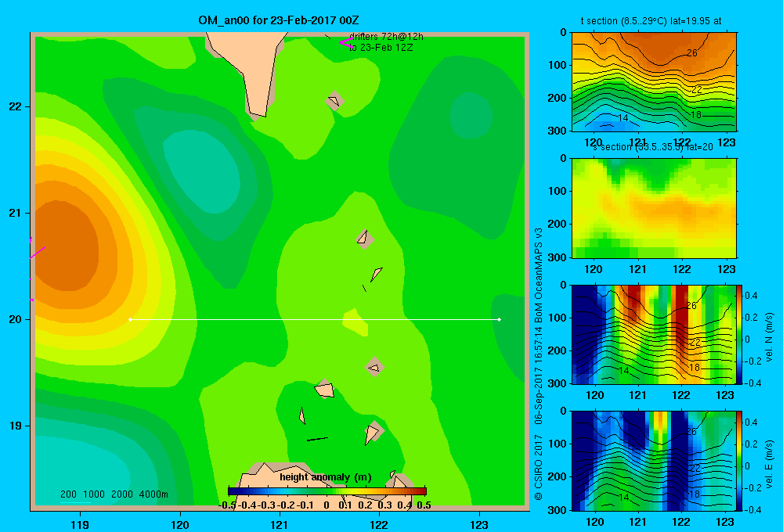783x532 pixels.
Task: Click the '14' isotherm label in the t section
Action: [623, 118]
